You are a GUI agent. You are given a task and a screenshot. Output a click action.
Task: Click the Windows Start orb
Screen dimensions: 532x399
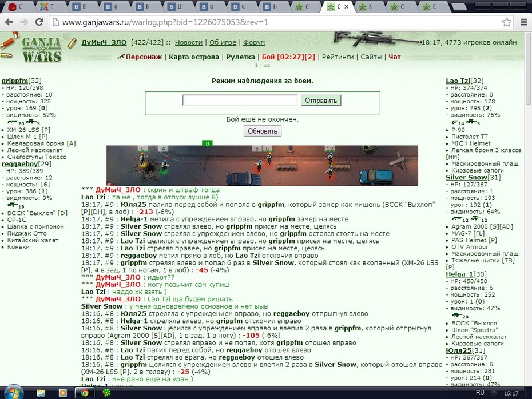[14, 393]
